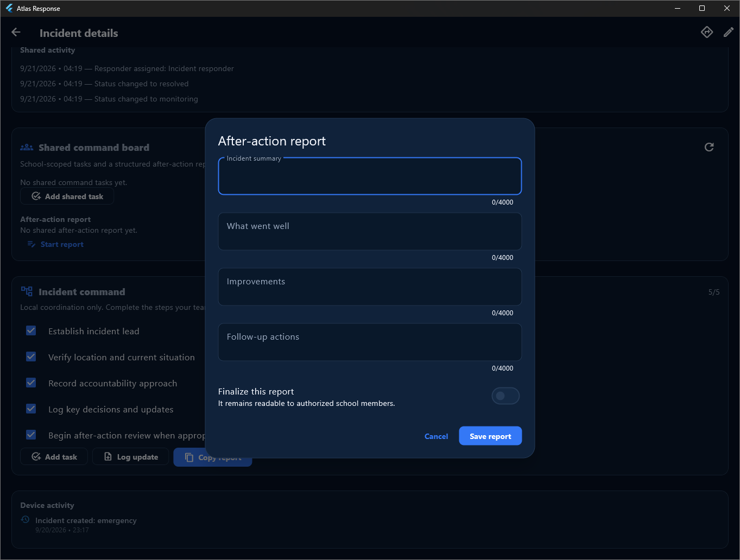Screen dimensions: 740x560
Task: Uncheck Log key decisions and updates
Action: 31,409
